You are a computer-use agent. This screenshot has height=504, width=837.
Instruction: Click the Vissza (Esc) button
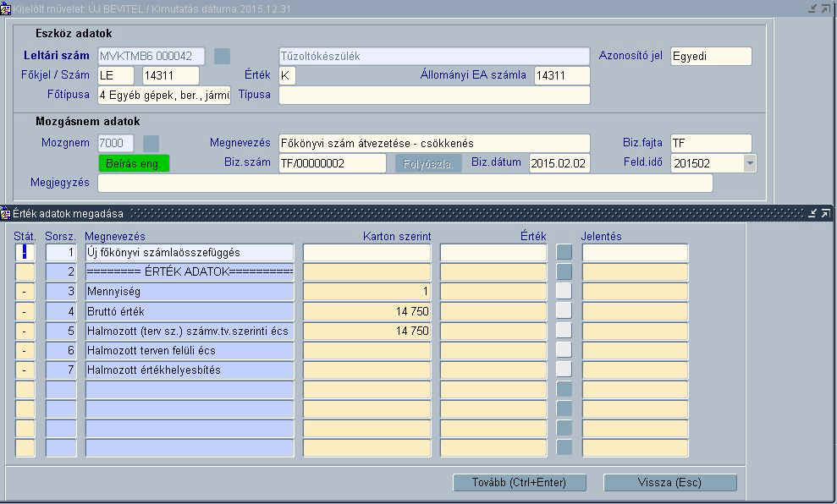click(x=670, y=483)
